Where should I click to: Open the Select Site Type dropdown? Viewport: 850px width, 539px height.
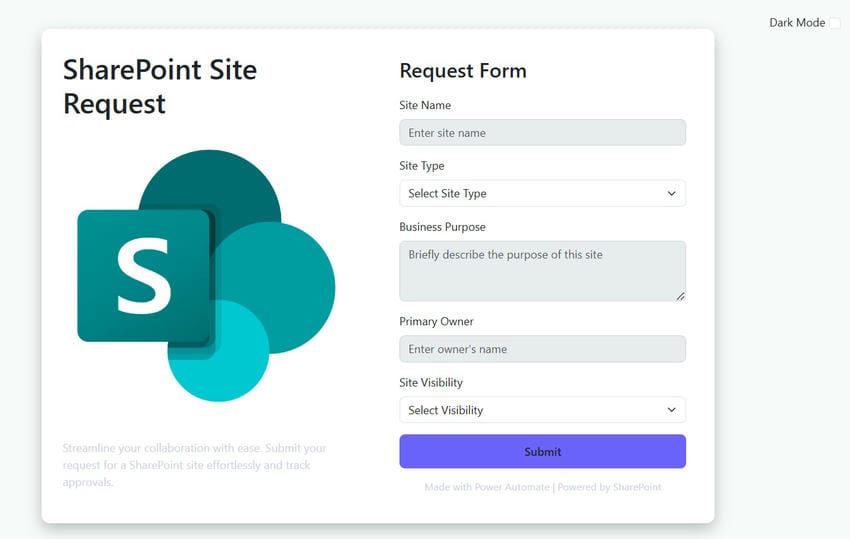pyautogui.click(x=542, y=194)
